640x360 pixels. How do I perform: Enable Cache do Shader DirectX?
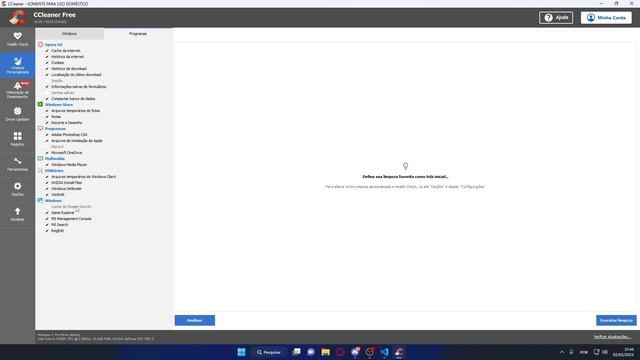[47, 207]
